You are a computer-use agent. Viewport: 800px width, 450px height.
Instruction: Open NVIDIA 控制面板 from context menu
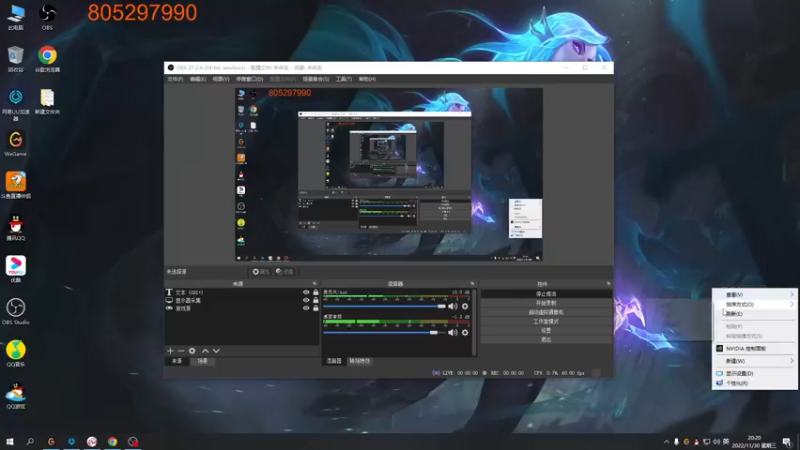[x=755, y=348]
